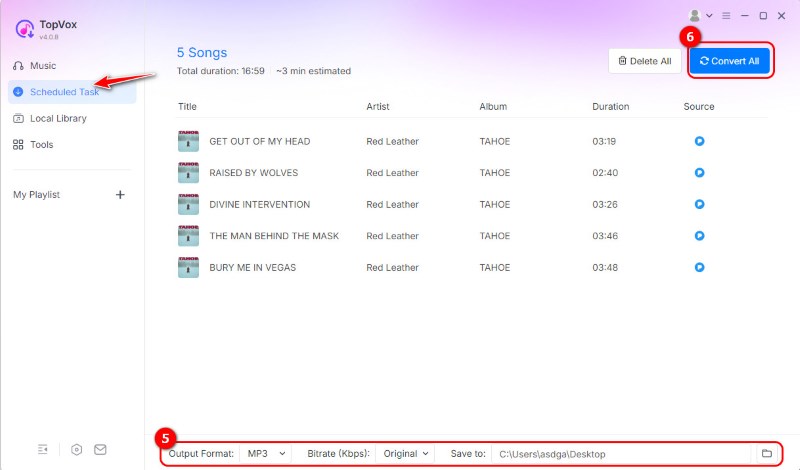This screenshot has height=470, width=800.
Task: Open the mail feedback icon
Action: click(100, 450)
